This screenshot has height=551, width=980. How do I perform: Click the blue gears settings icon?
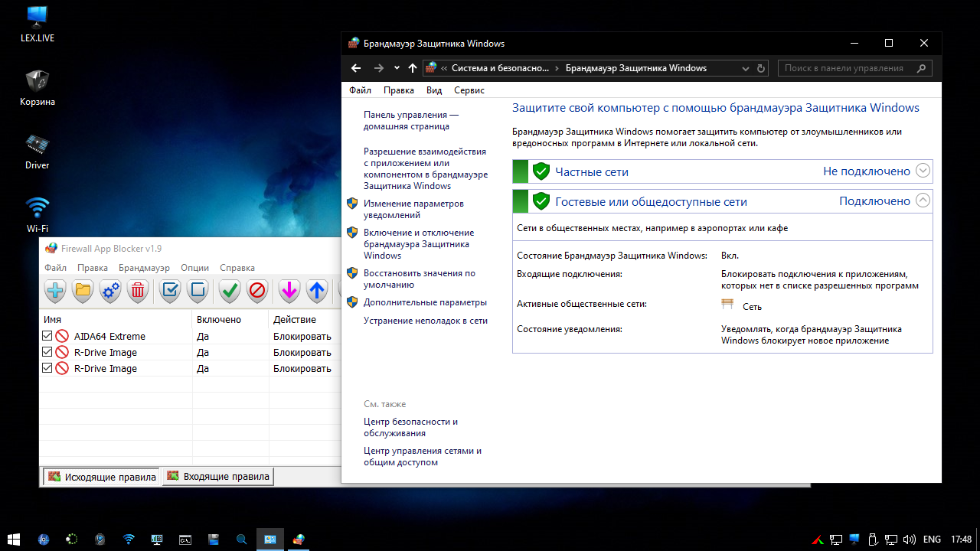[x=110, y=290]
